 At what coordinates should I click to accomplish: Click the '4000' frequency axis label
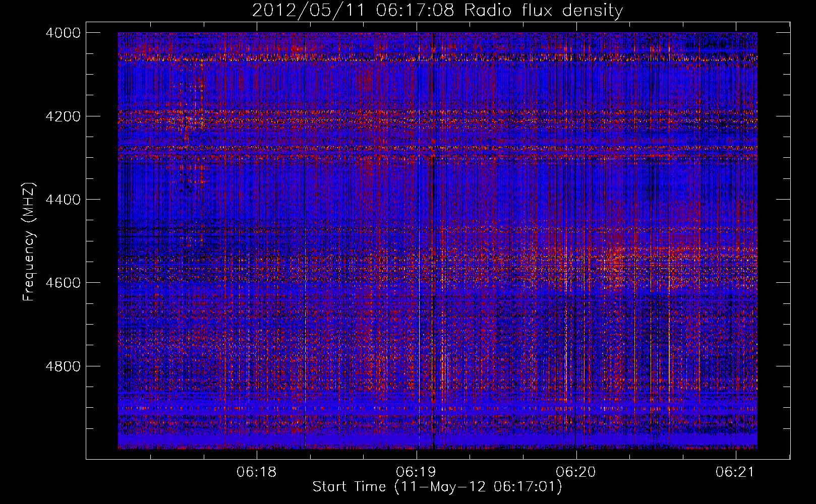63,33
